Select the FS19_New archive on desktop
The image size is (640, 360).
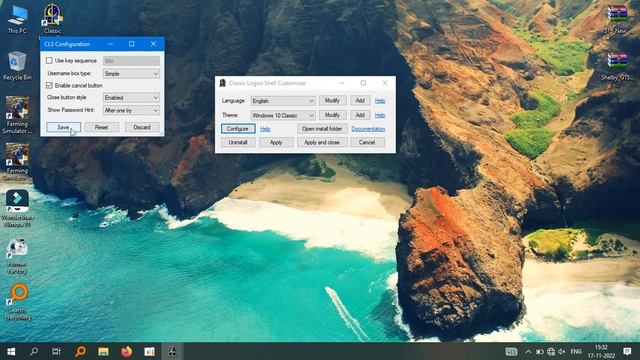pyautogui.click(x=617, y=19)
